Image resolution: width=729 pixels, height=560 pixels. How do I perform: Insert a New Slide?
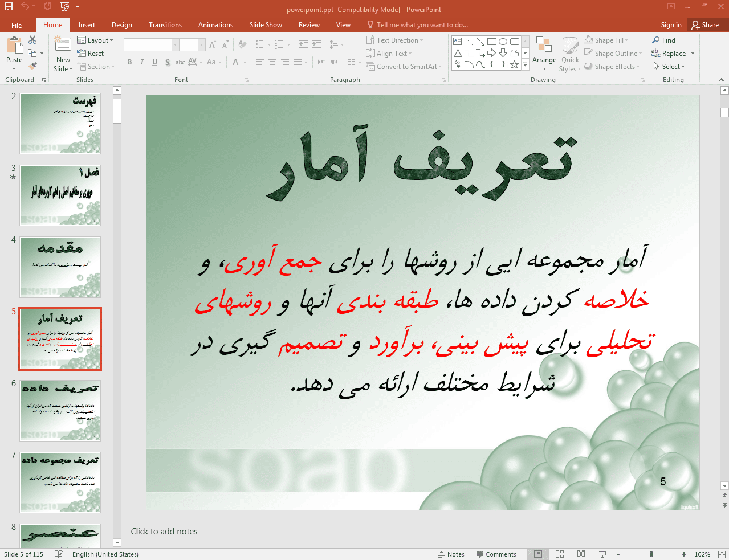coord(63,44)
